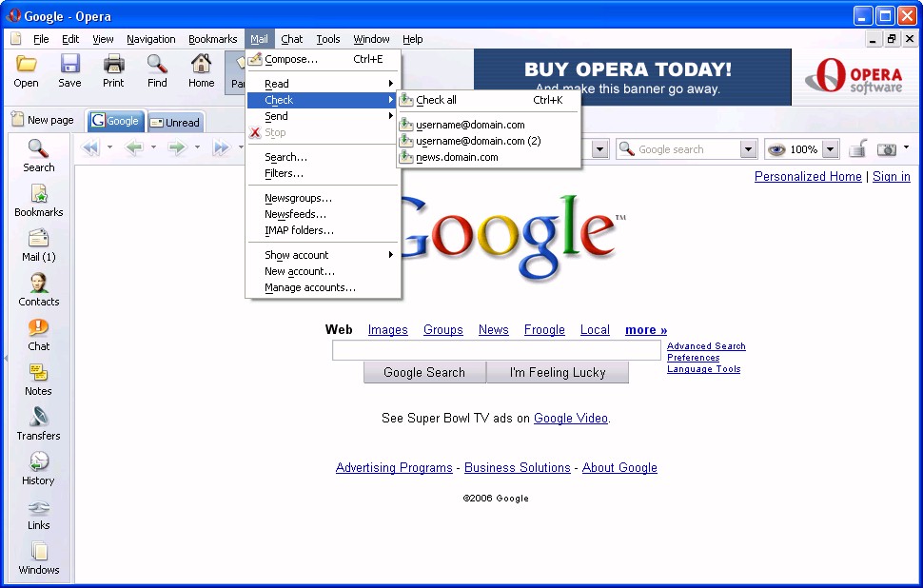Select Compose... from Mail menu
Screen dimensions: 923x588
(x=324, y=59)
